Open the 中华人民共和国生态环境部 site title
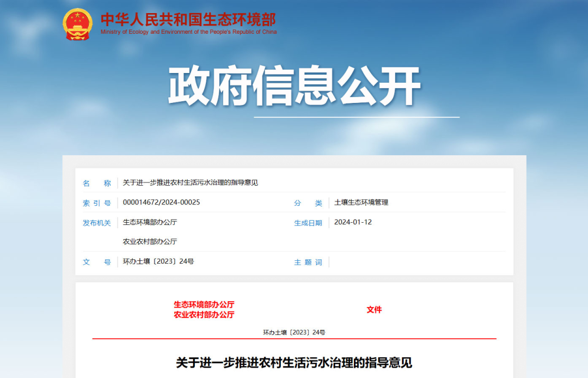 [x=188, y=19]
